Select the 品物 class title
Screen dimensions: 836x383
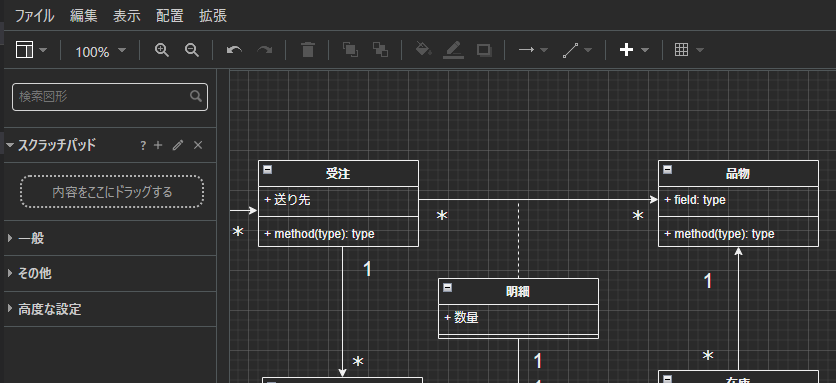pos(738,174)
